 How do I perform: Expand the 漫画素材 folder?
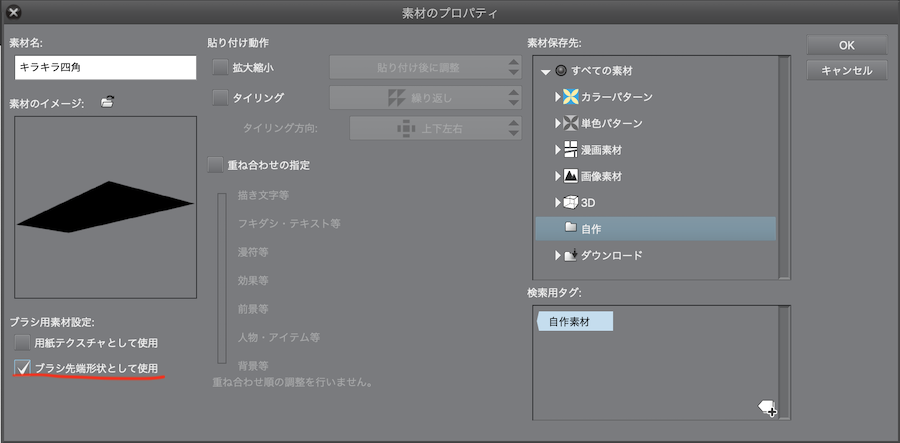coord(557,150)
